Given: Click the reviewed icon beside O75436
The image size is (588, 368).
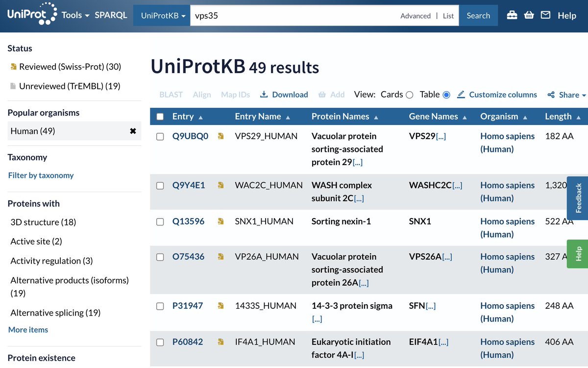Looking at the screenshot, I should point(221,257).
